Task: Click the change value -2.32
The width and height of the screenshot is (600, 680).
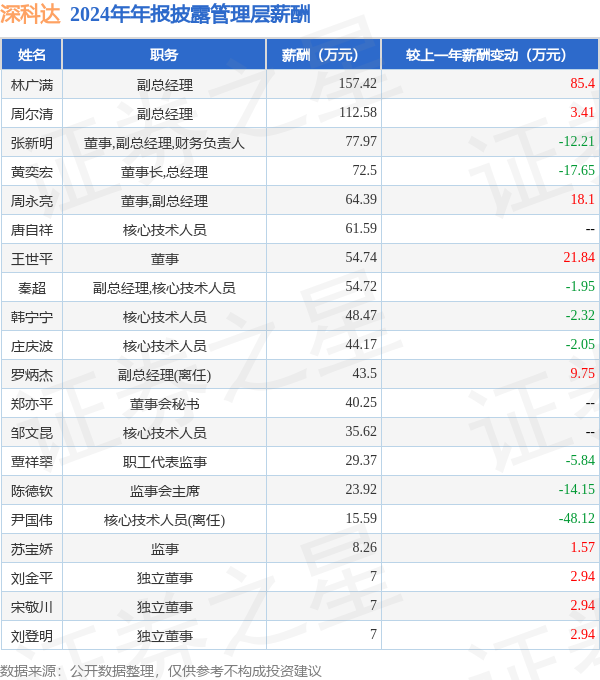Action: [580, 315]
